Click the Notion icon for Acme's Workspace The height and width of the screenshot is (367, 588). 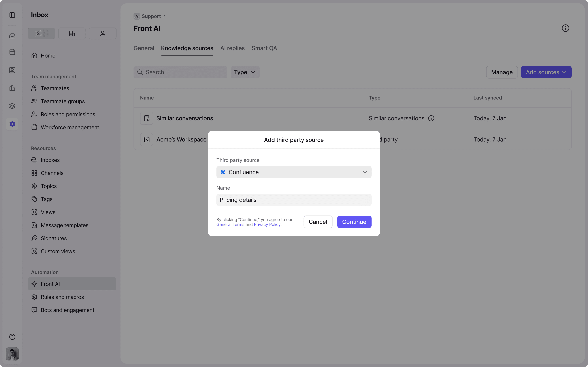click(147, 139)
